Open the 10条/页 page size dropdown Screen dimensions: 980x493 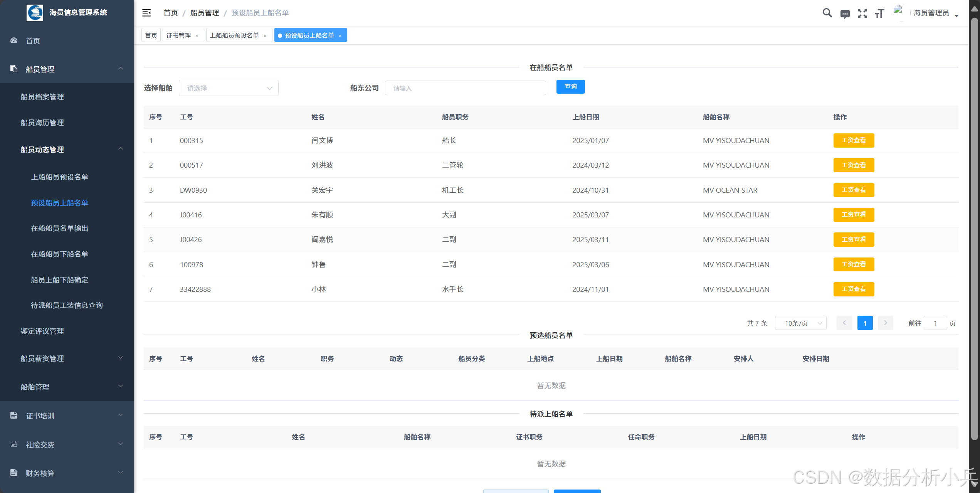[801, 323]
